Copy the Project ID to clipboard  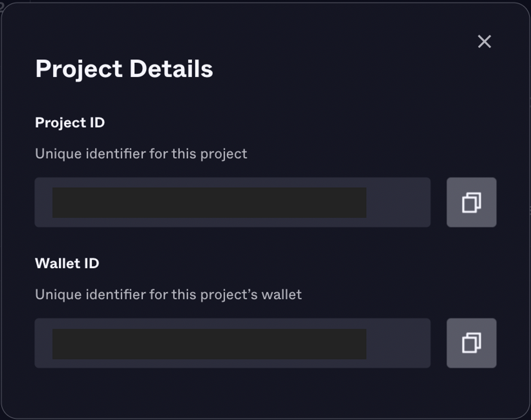pos(471,202)
